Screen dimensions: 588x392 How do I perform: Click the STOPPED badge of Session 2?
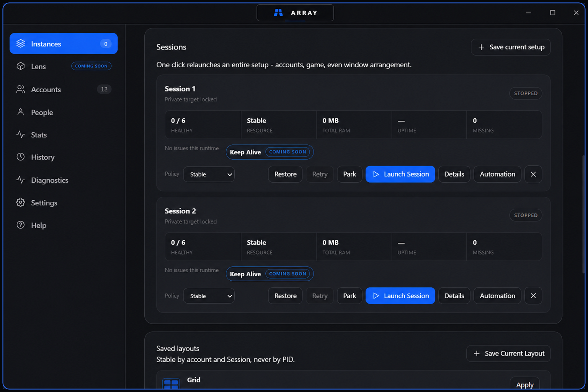(x=526, y=215)
